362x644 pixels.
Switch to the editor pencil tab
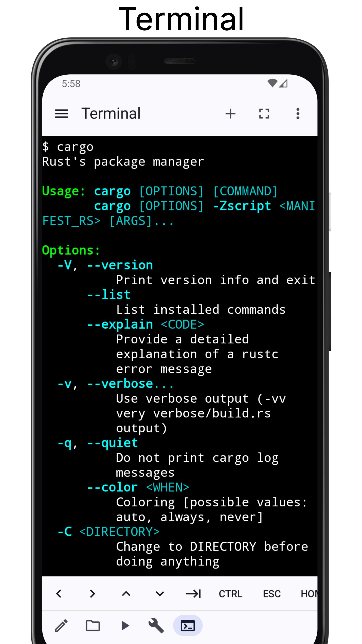[x=61, y=626]
